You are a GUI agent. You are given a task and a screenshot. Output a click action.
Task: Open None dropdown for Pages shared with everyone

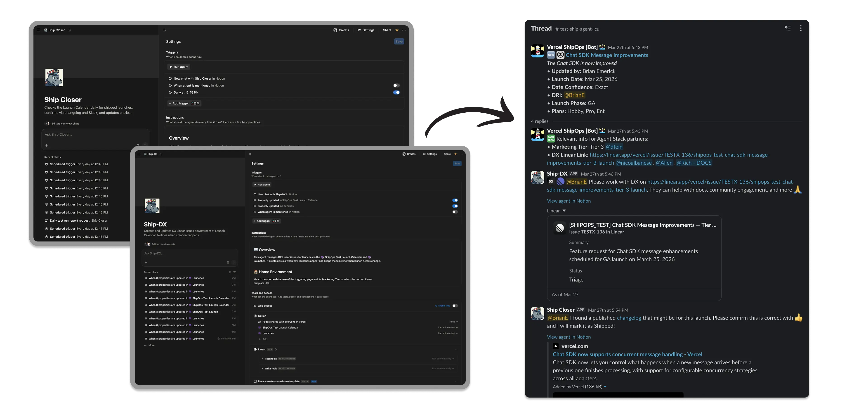[x=453, y=322]
